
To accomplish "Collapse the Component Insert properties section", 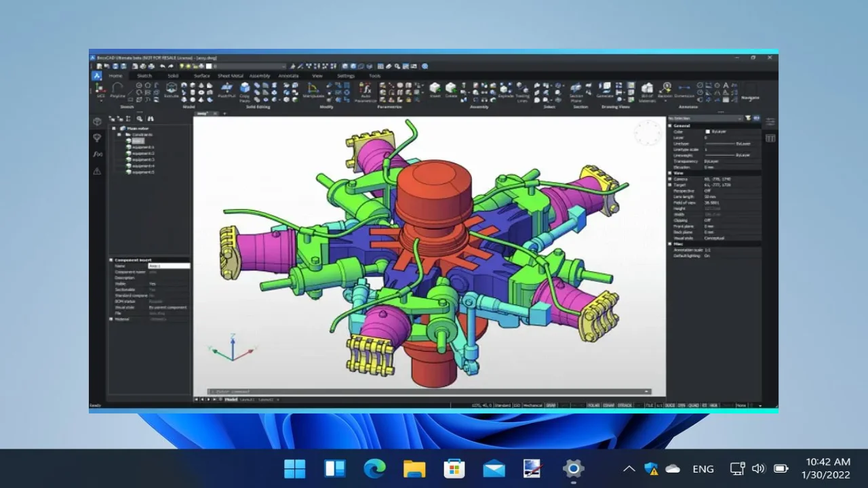I will (112, 260).
